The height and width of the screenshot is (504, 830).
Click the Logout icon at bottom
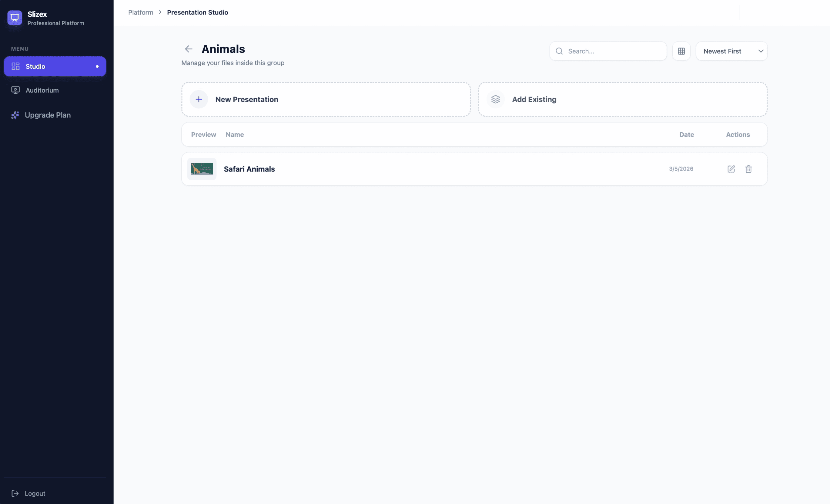[x=15, y=493]
